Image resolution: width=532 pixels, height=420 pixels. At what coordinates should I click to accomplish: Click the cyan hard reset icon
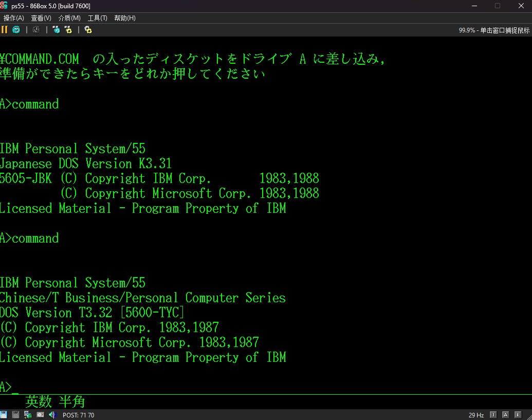16,30
